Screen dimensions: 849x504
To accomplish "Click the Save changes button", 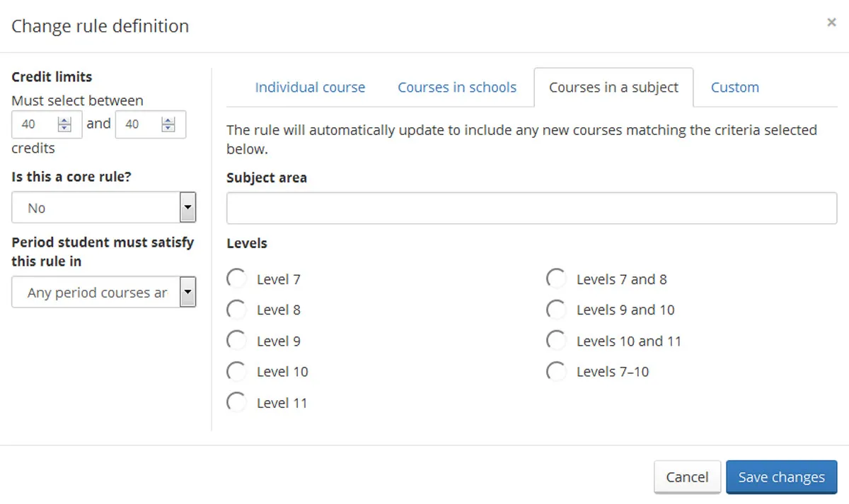I will point(781,477).
